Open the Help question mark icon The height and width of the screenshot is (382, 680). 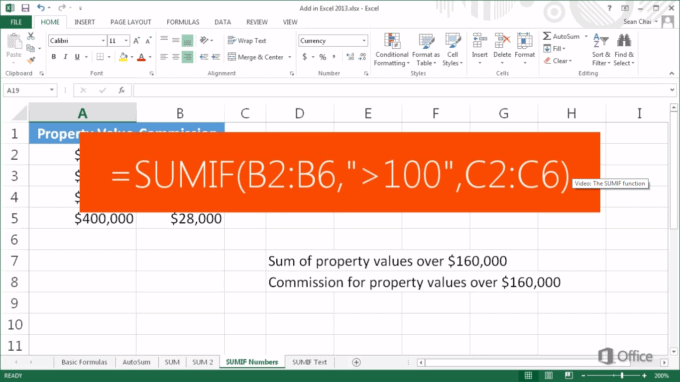click(609, 8)
